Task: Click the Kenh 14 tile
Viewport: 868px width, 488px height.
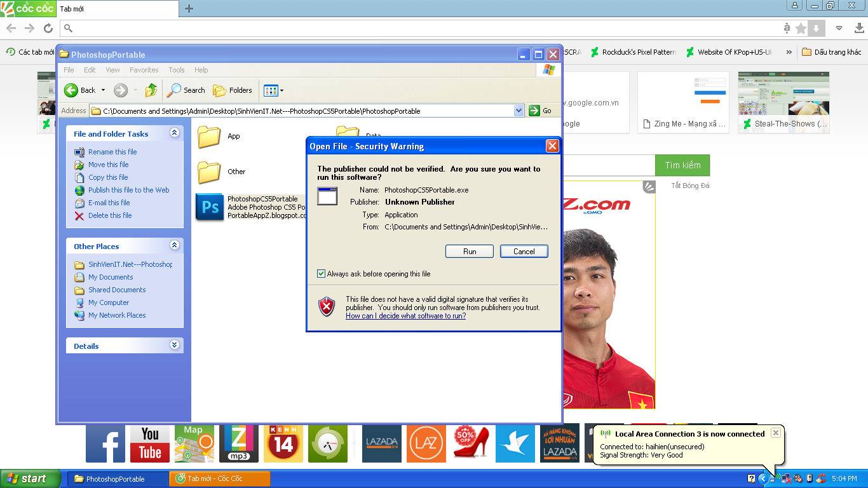Action: pos(283,443)
